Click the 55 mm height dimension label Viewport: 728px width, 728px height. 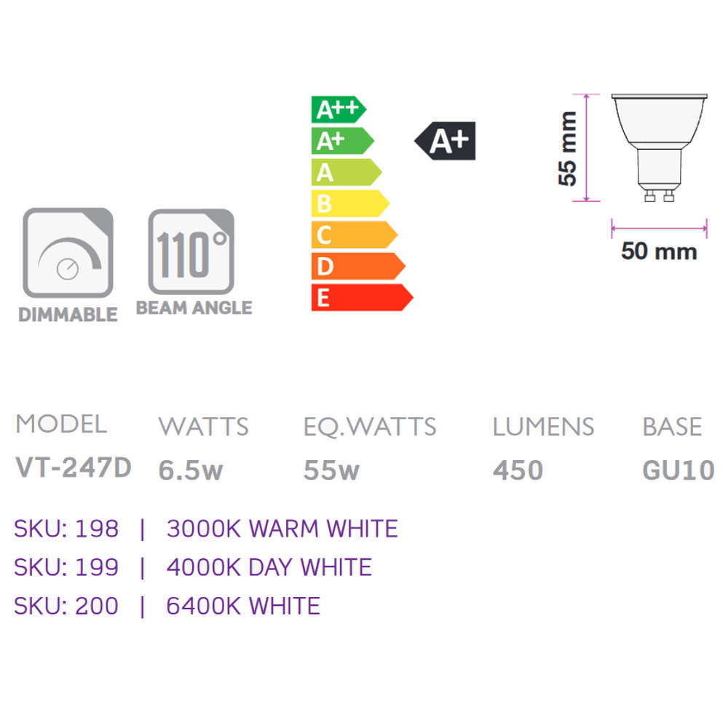point(567,149)
